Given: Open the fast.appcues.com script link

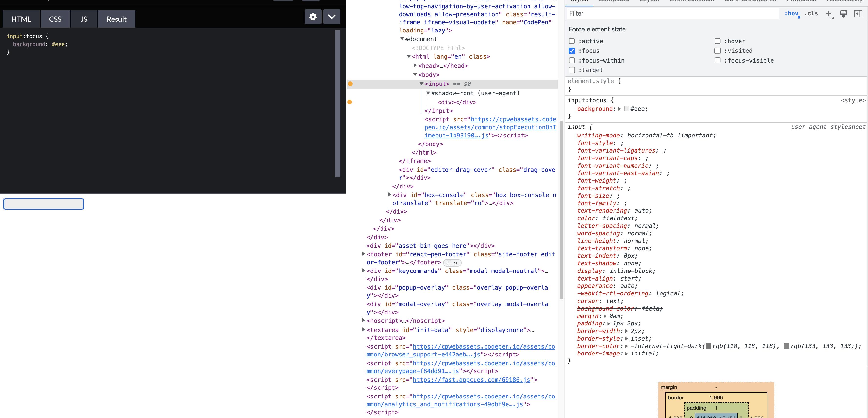Looking at the screenshot, I should click(471, 380).
